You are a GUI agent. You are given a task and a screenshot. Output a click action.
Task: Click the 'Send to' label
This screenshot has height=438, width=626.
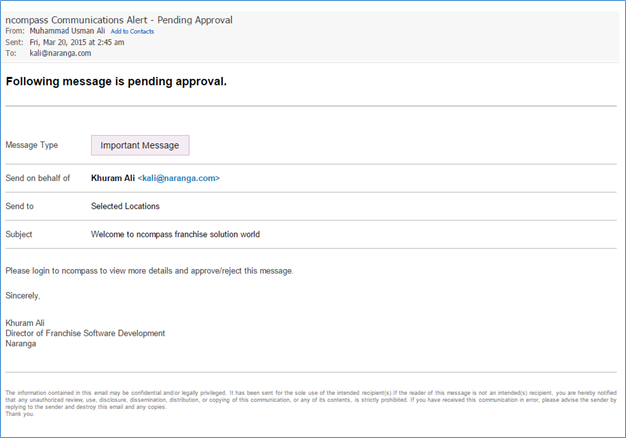(20, 206)
